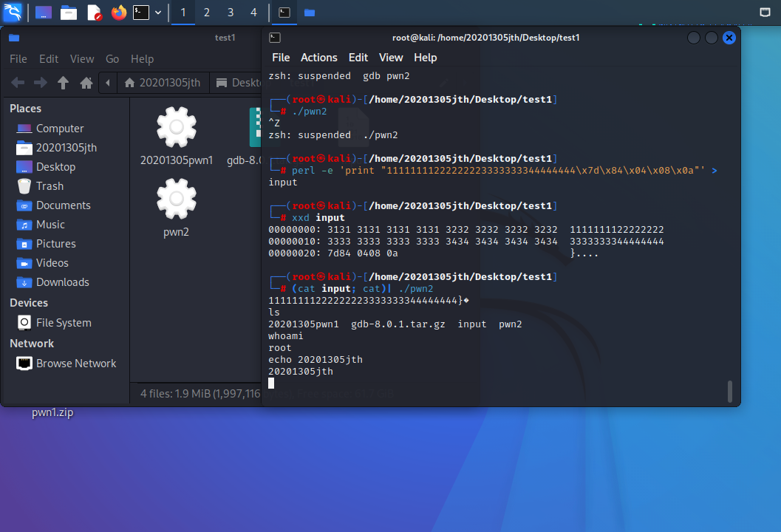
Task: Open the Kali applications menu icon
Action: [x=13, y=12]
